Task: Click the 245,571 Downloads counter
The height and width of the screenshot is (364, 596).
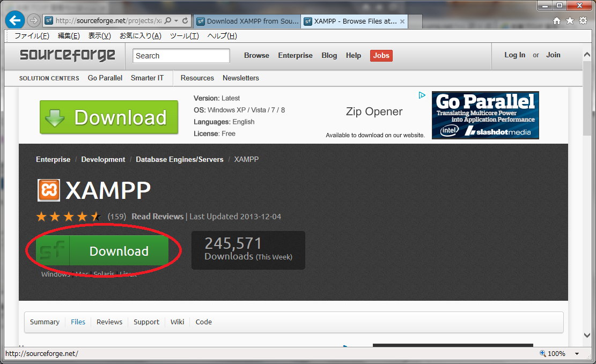Action: 248,250
